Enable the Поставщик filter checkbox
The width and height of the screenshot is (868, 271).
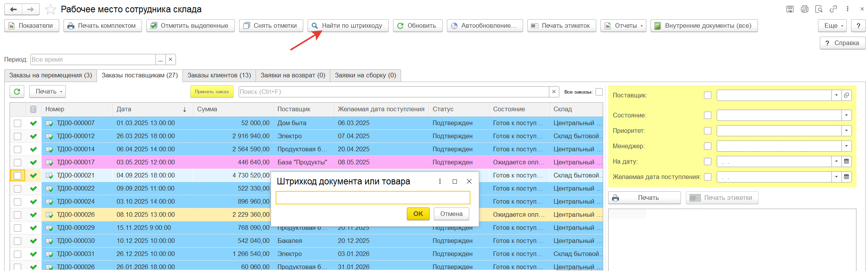(707, 95)
